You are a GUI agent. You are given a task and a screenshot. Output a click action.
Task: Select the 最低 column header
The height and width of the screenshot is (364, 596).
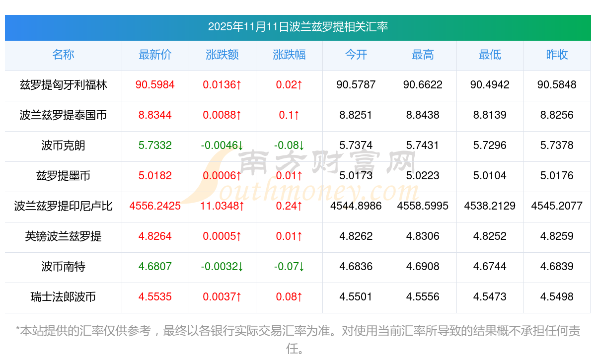tap(490, 55)
